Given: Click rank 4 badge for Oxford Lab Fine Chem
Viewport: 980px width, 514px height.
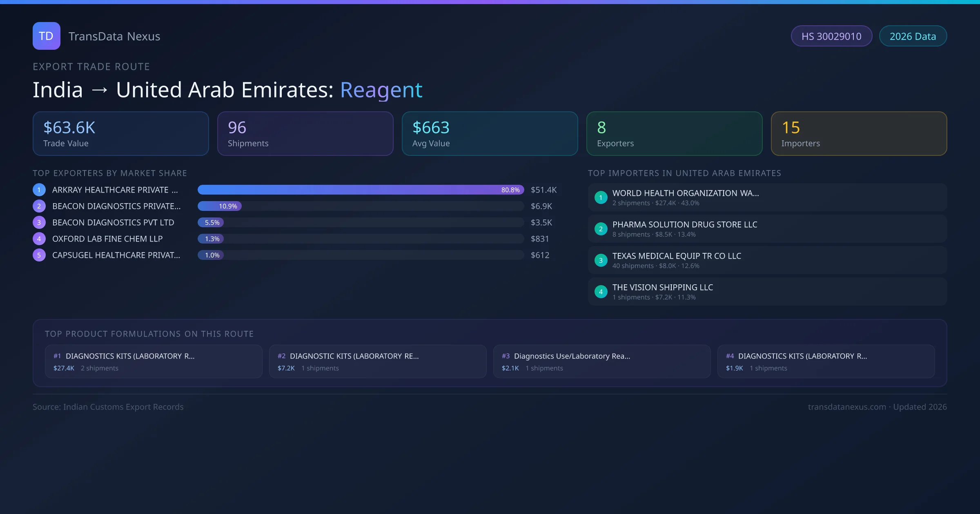Looking at the screenshot, I should click(39, 239).
